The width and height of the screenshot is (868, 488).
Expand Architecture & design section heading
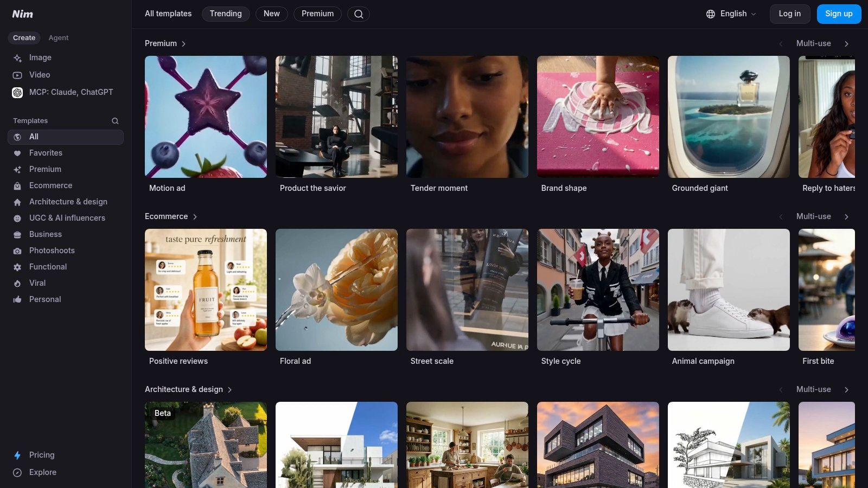(188, 389)
